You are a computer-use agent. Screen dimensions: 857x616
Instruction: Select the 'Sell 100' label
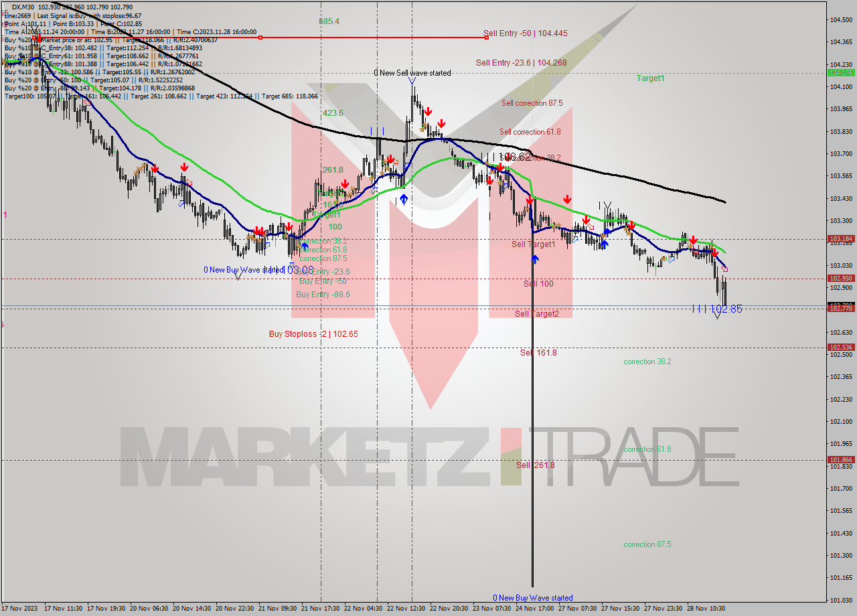[x=538, y=284]
